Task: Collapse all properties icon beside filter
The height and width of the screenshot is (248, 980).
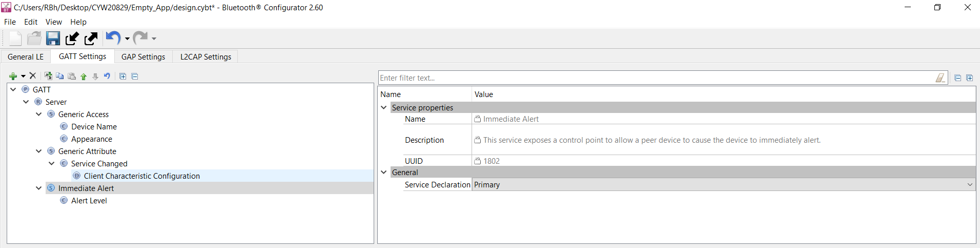Action: (957, 78)
